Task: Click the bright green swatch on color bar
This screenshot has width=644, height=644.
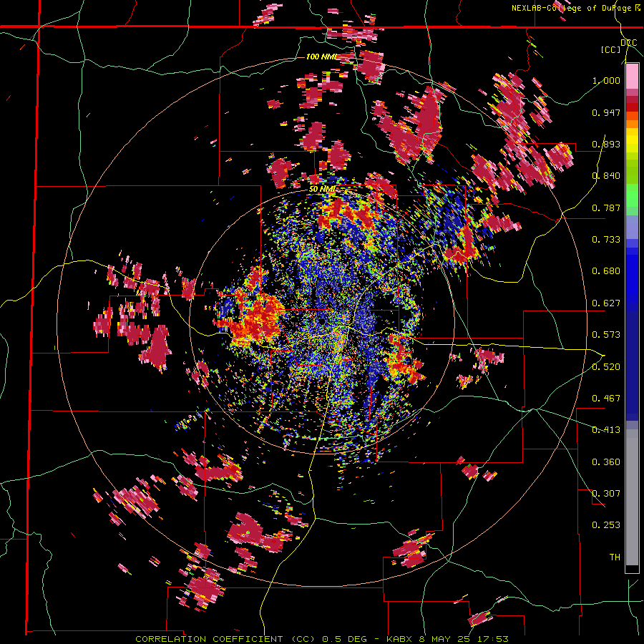Action: [x=632, y=196]
